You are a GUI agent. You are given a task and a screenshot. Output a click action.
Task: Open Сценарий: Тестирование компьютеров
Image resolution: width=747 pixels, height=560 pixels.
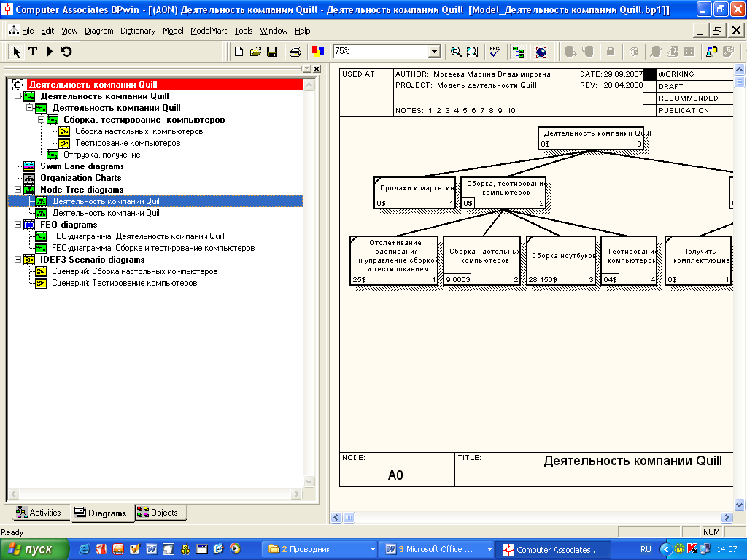(x=124, y=283)
